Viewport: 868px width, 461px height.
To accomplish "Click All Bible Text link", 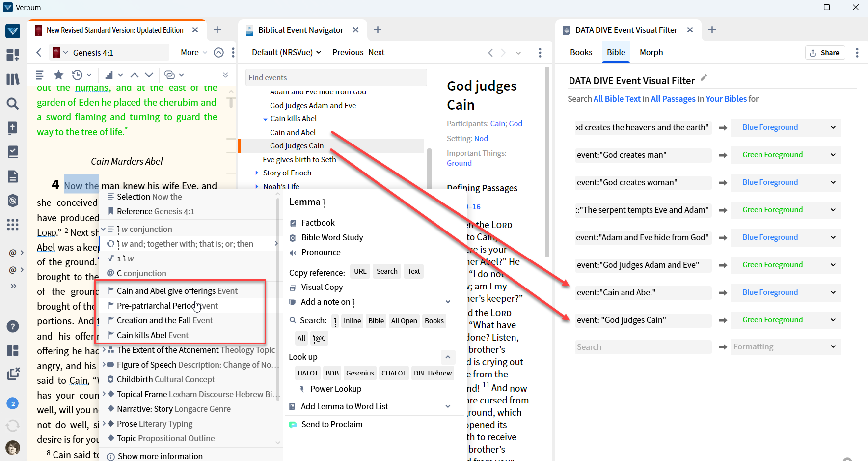I will (x=617, y=99).
